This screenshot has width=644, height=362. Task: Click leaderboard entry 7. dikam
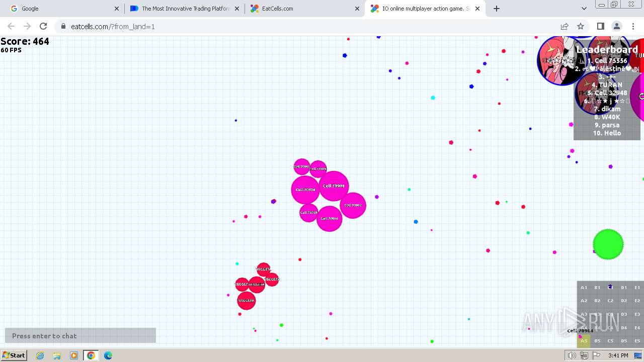pyautogui.click(x=607, y=109)
